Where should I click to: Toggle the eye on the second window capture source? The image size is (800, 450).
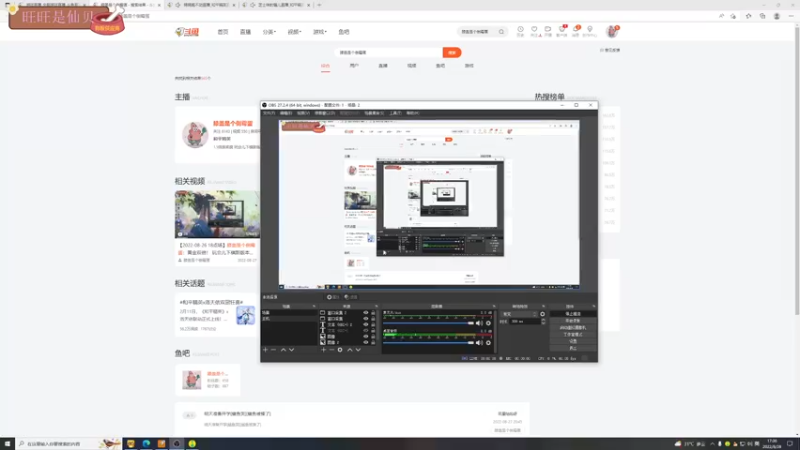click(x=366, y=319)
